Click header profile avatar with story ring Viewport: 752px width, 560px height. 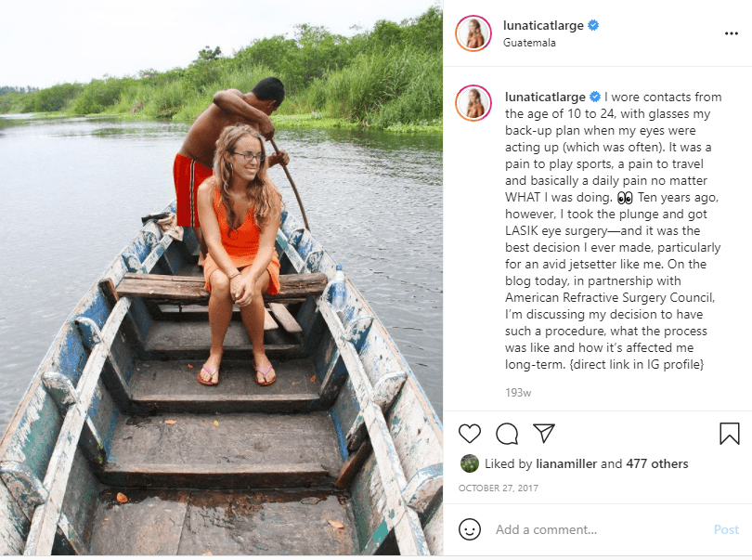click(473, 33)
